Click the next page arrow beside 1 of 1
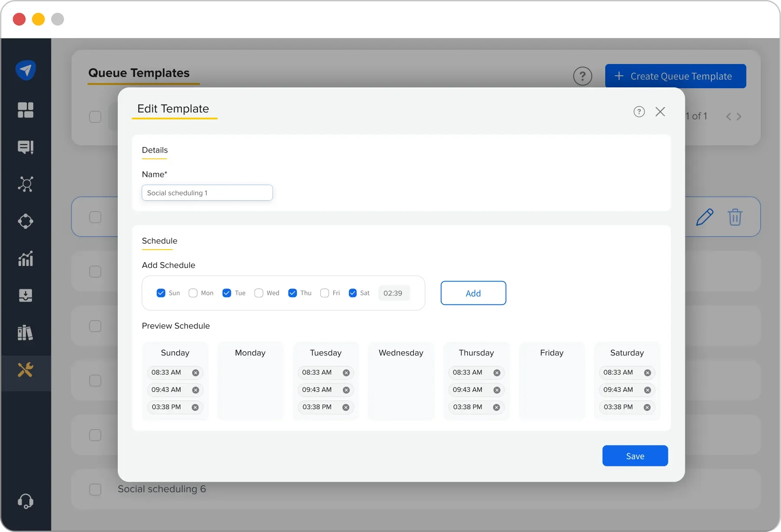781x532 pixels. [x=739, y=116]
